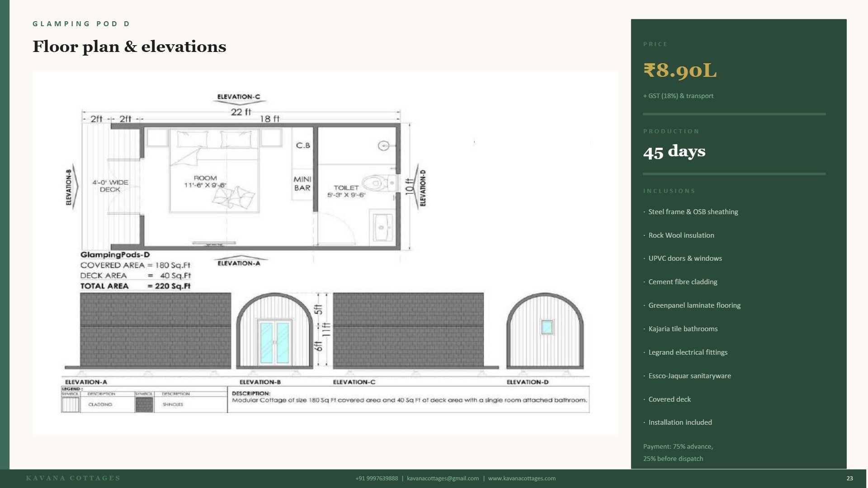868x488 pixels.
Task: Click the glass double door in Elevation-B
Action: point(274,342)
